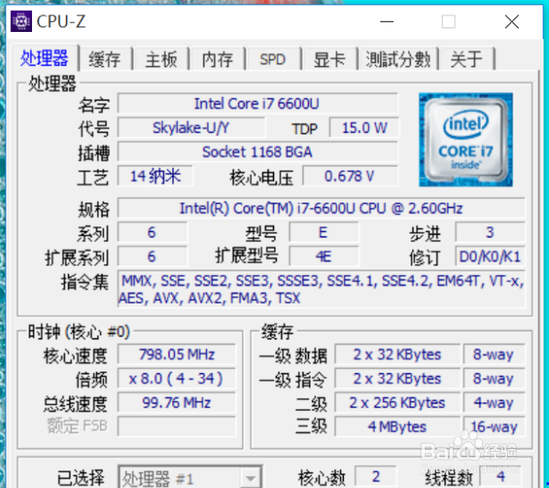Click the core speed value 798.05 MHz
549x488 pixels.
coord(176,355)
